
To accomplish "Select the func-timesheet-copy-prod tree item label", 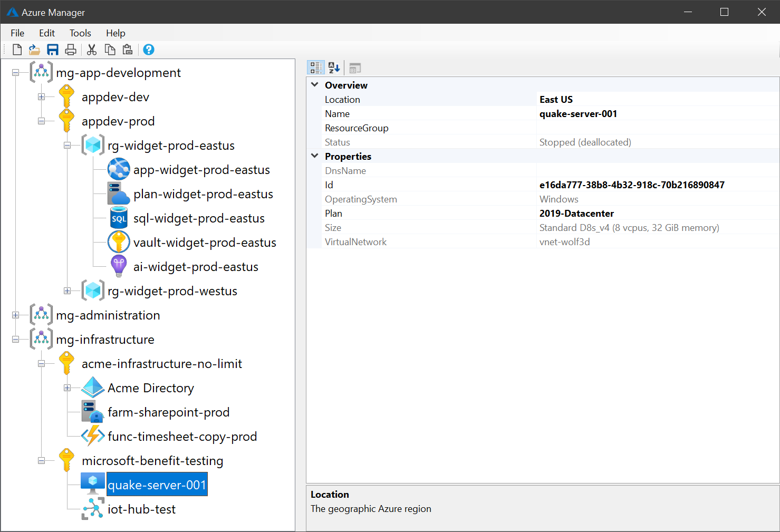I will (182, 437).
